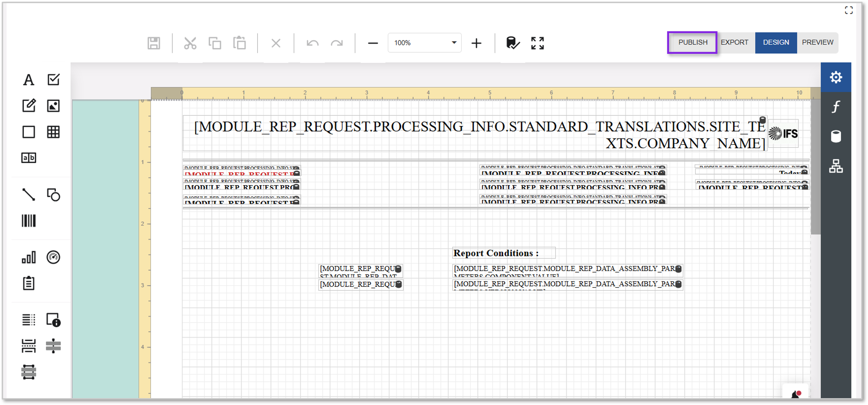Image resolution: width=868 pixels, height=405 pixels.
Task: Click the Cut scissors icon
Action: [190, 43]
